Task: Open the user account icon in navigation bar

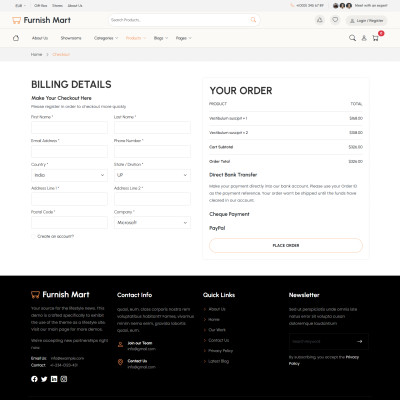Action: (x=364, y=38)
